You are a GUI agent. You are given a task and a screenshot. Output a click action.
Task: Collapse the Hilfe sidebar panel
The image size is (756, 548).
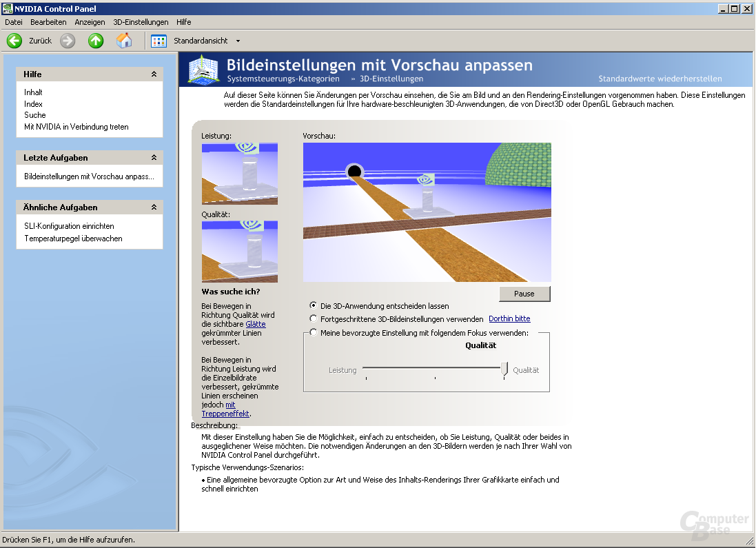coord(154,74)
